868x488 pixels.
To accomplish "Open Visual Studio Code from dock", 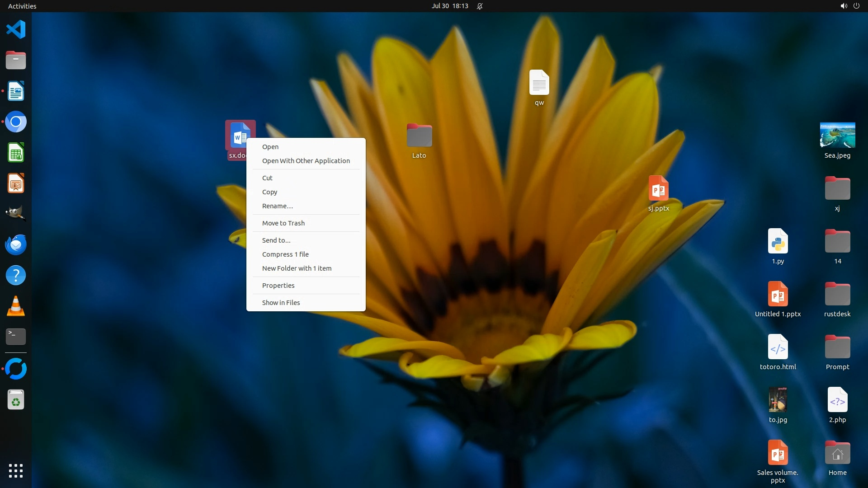I will click(x=16, y=30).
